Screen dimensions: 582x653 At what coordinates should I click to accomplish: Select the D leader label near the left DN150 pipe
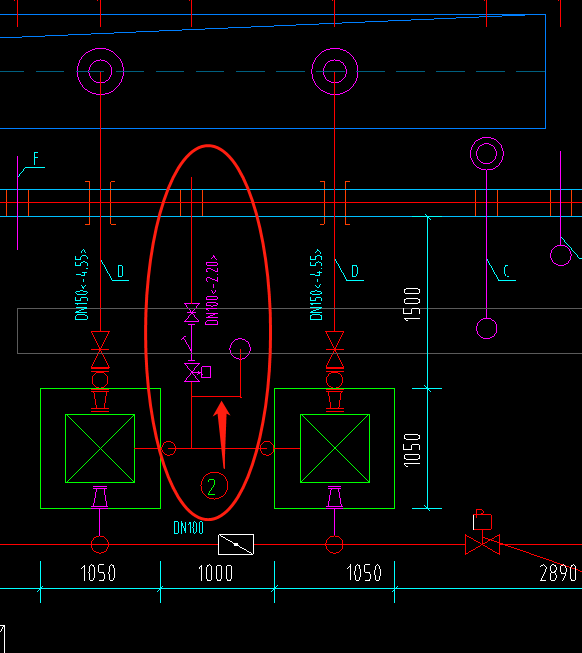pos(121,271)
